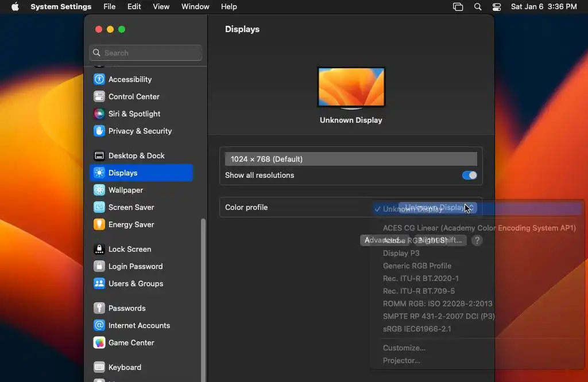Open the View menu
The image size is (588, 382).
[x=161, y=7]
